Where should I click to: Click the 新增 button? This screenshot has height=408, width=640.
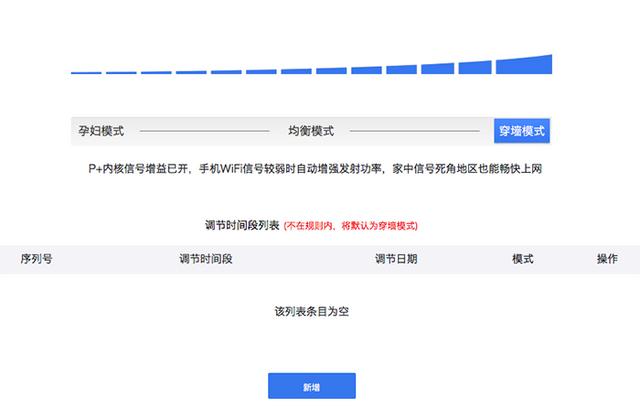tap(312, 386)
